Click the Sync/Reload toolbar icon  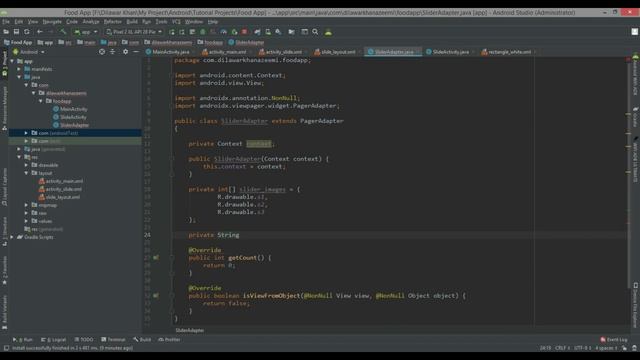(27, 32)
